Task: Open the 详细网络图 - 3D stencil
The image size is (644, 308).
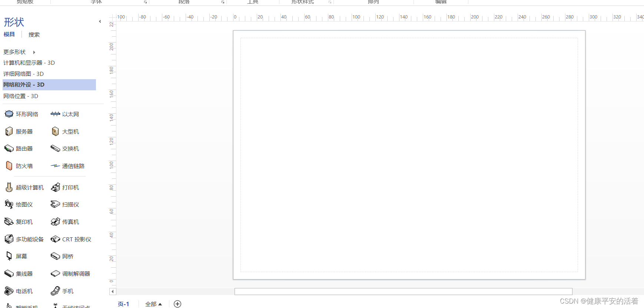Action: pos(49,74)
